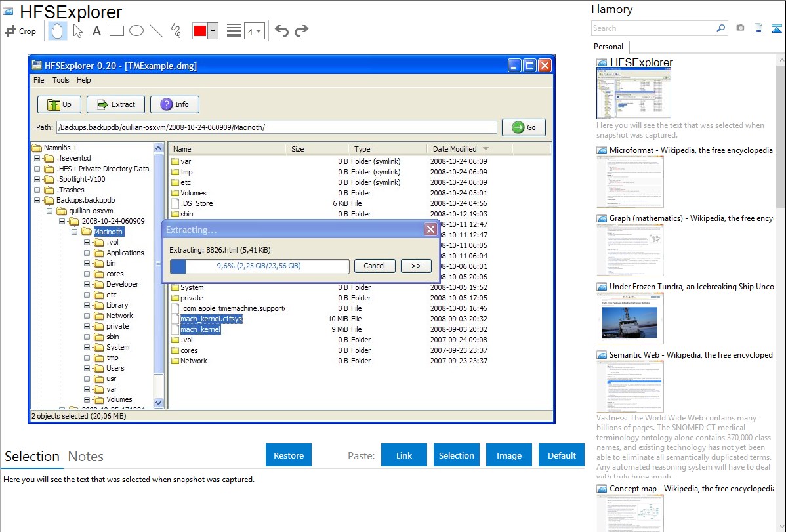Expand the Users tree node
Image resolution: width=786 pixels, height=532 pixels.
coord(87,369)
